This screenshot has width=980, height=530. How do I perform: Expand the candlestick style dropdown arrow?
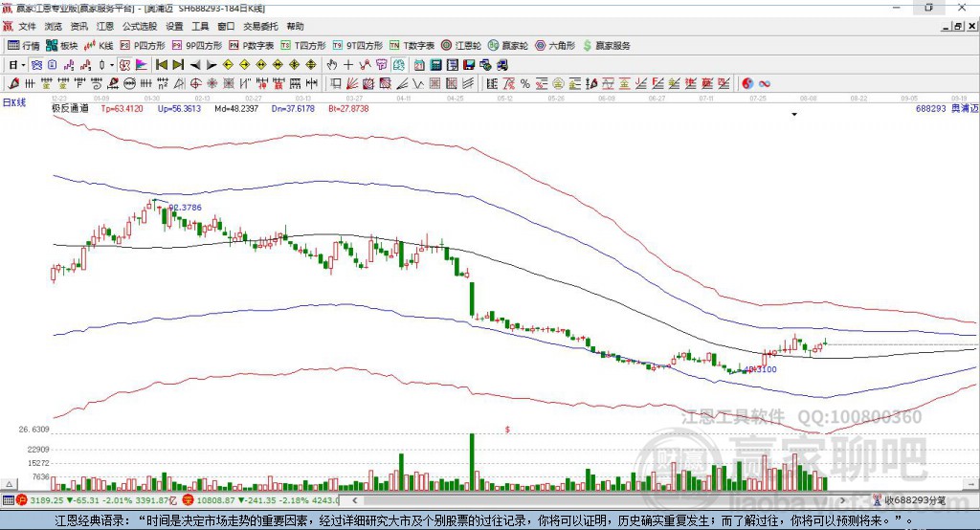click(x=112, y=65)
